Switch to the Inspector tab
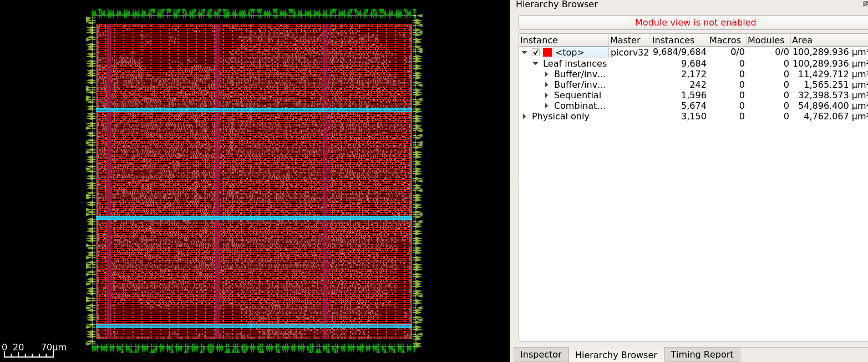 [x=540, y=354]
